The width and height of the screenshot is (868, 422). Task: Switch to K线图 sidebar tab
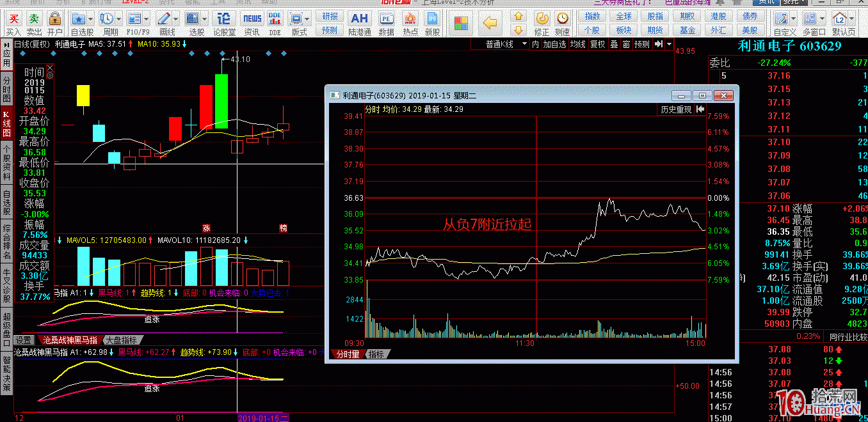[6, 125]
